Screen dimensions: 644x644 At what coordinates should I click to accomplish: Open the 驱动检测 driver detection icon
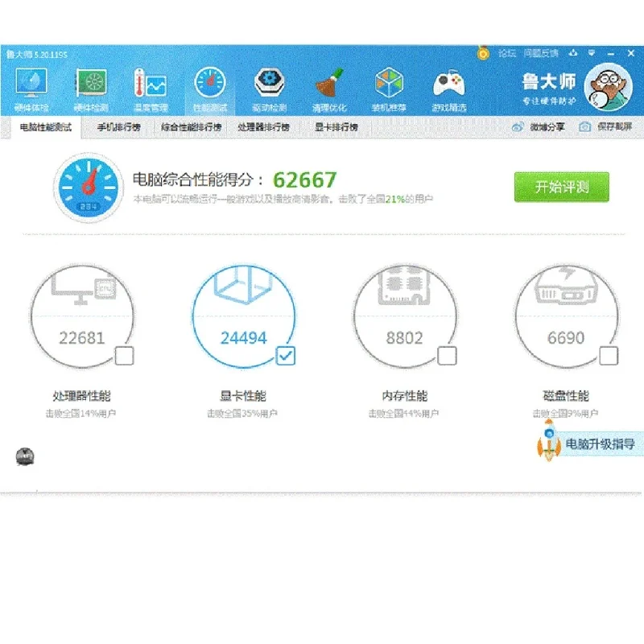[270, 89]
